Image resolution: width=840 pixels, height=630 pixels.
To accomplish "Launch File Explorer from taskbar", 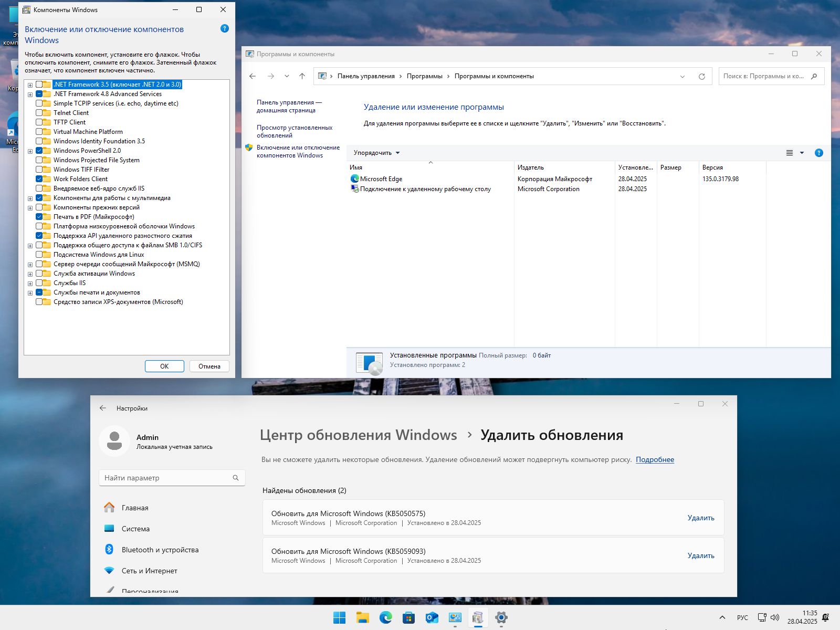I will [x=362, y=617].
